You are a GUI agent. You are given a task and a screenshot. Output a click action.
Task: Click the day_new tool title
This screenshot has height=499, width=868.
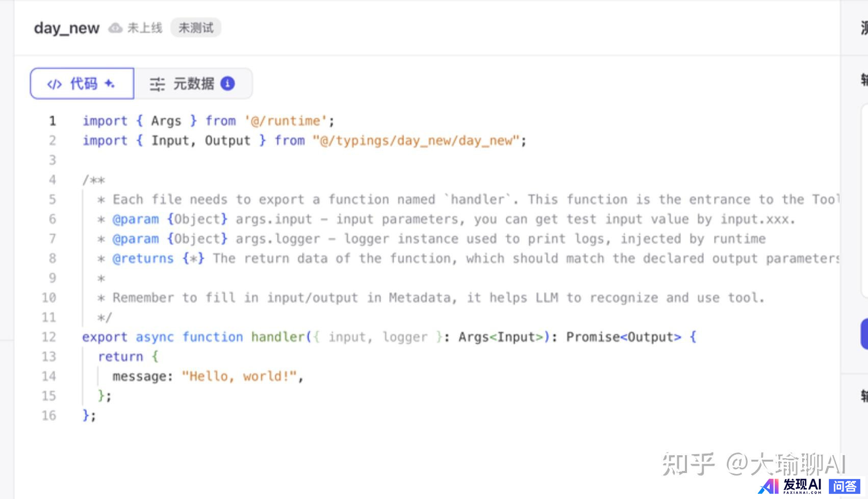click(66, 28)
